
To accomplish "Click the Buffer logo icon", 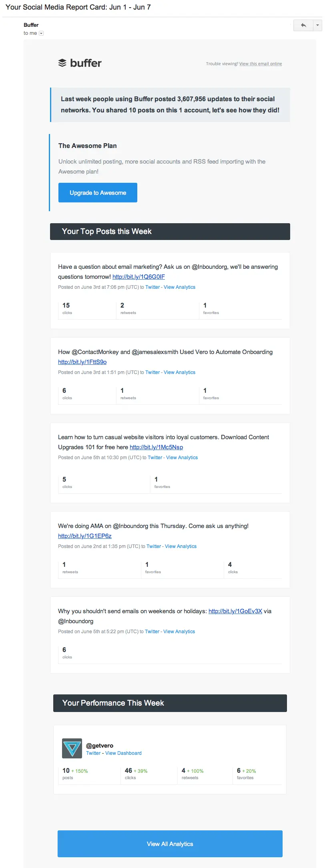I will pos(62,63).
